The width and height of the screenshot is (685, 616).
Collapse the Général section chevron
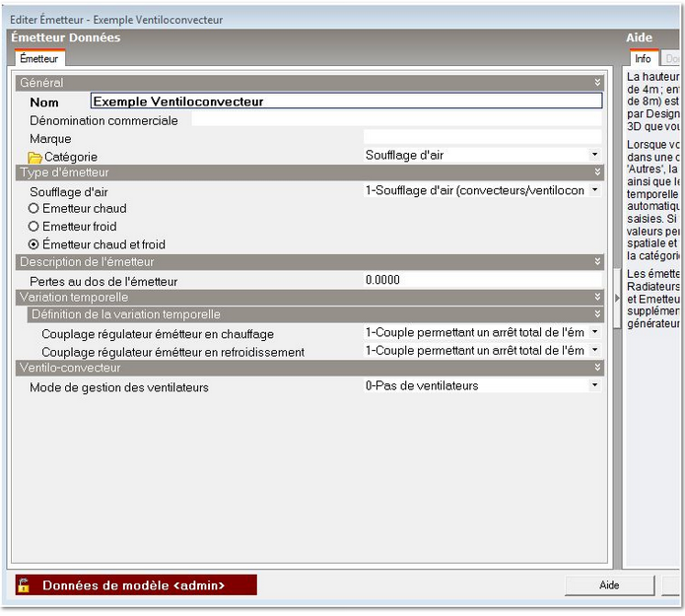(597, 83)
